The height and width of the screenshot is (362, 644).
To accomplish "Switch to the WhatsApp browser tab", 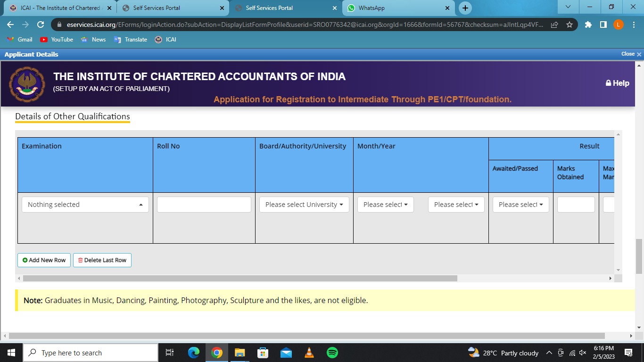I will (398, 8).
